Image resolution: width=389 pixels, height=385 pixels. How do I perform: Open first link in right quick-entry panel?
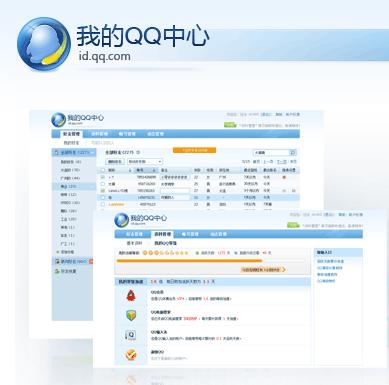click(330, 261)
